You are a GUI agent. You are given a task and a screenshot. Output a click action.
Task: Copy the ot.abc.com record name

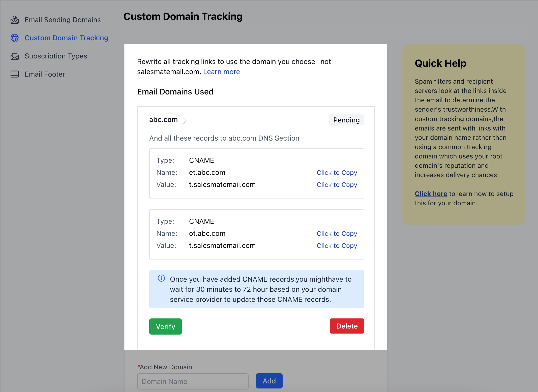coord(337,234)
